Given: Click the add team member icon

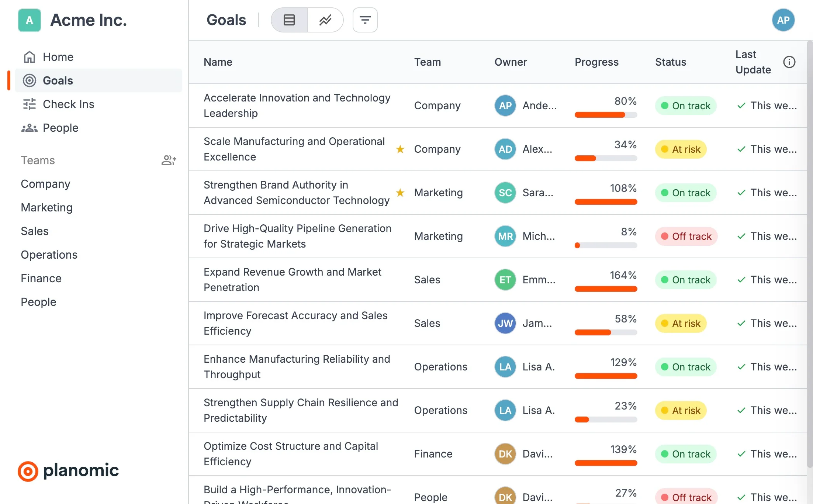Looking at the screenshot, I should pyautogui.click(x=169, y=160).
